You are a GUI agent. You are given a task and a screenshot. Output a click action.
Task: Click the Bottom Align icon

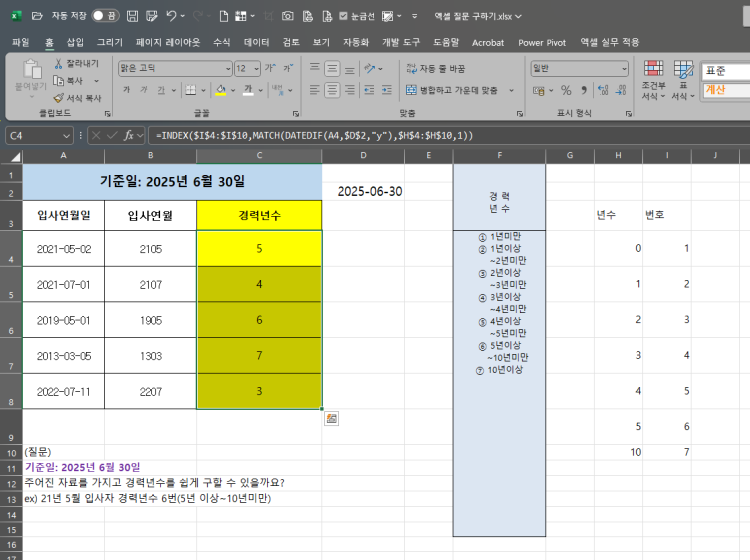(x=350, y=68)
